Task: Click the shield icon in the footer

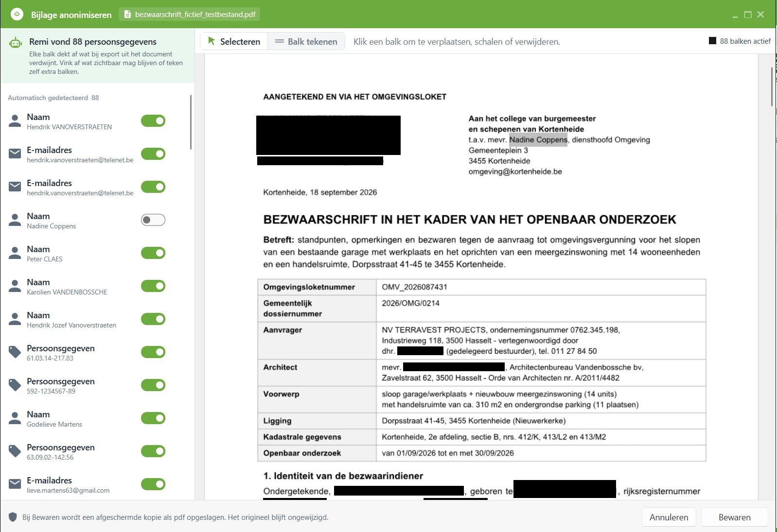Action: pyautogui.click(x=13, y=517)
